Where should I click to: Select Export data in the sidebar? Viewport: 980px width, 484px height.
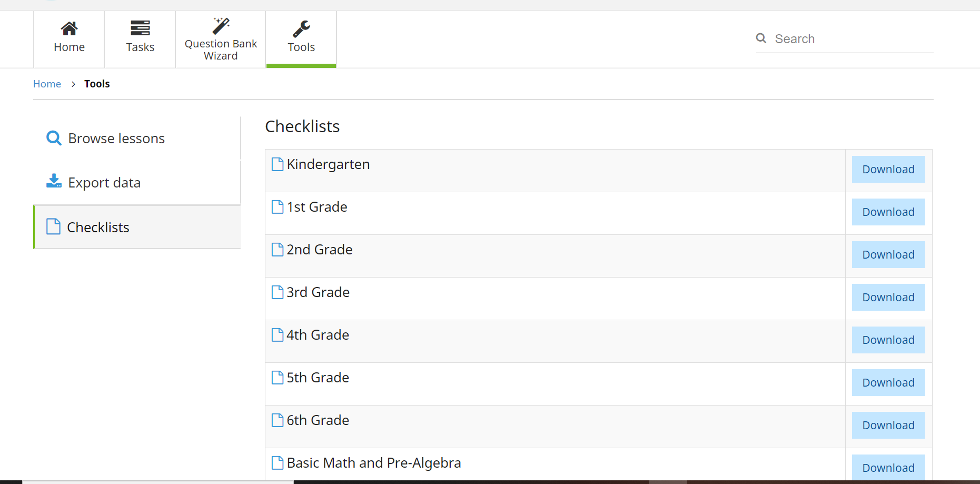(x=104, y=183)
